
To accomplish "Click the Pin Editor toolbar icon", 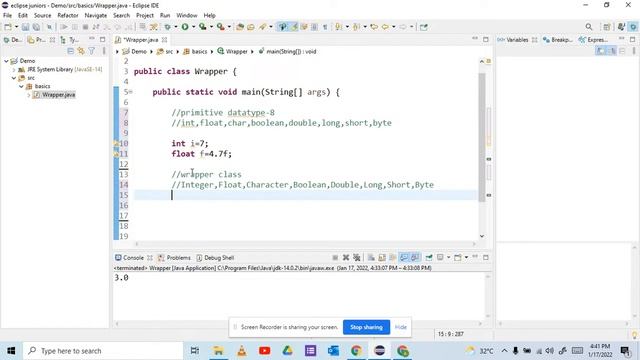I will pyautogui.click(x=424, y=27).
